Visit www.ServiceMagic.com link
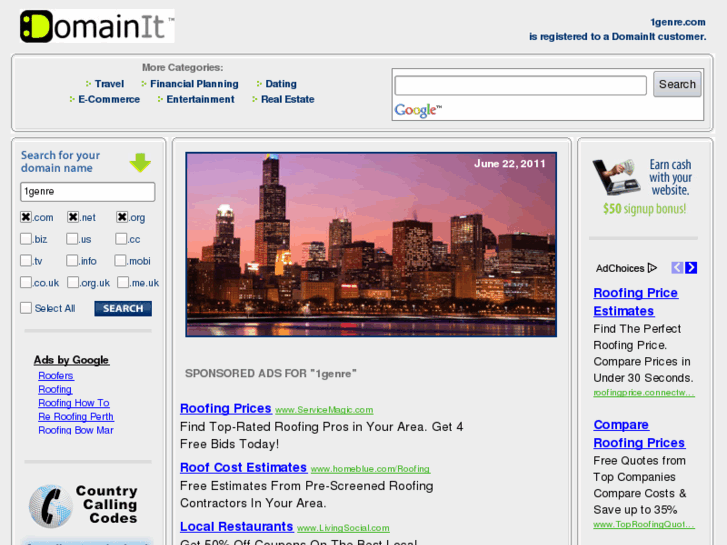This screenshot has height=545, width=727. tap(324, 410)
